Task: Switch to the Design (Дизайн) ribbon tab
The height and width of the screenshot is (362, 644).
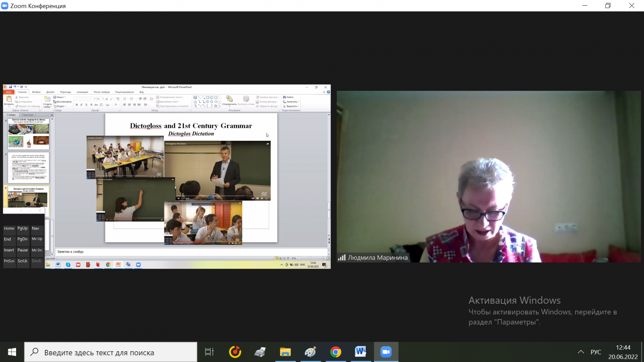Action: pos(50,92)
